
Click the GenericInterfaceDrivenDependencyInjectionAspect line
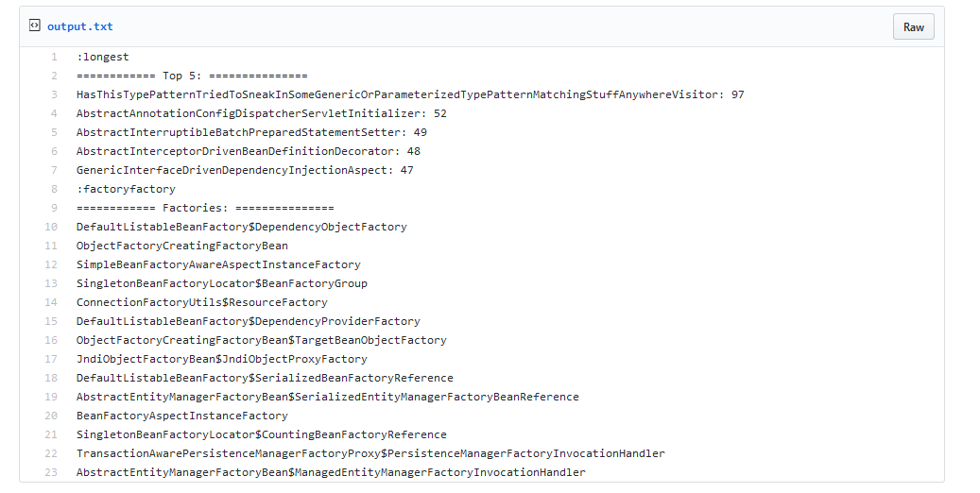tap(245, 170)
